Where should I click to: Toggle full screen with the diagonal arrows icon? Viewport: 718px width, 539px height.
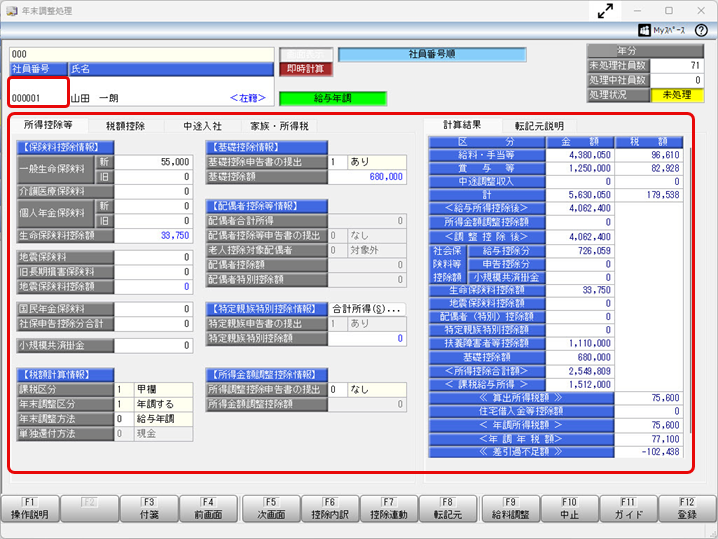[605, 11]
